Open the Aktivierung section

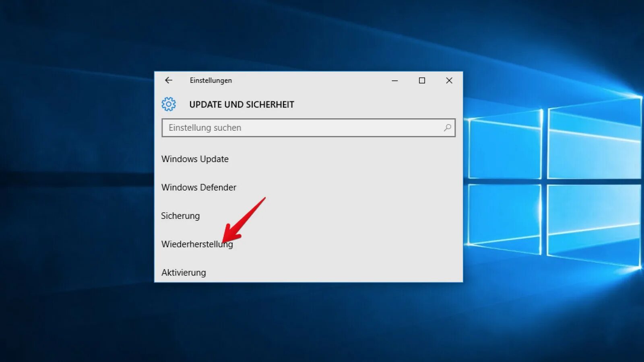click(184, 273)
